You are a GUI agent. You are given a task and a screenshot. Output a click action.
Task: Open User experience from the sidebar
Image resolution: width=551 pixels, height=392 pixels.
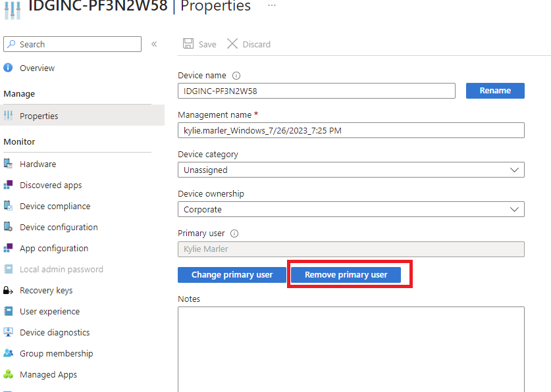tap(49, 311)
